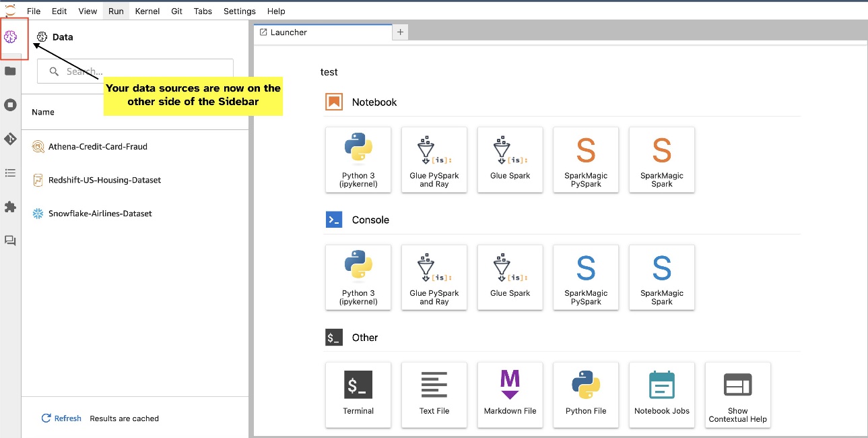This screenshot has height=438, width=868.
Task: Launch Python 3 (ipykernel) notebook
Action: click(358, 160)
